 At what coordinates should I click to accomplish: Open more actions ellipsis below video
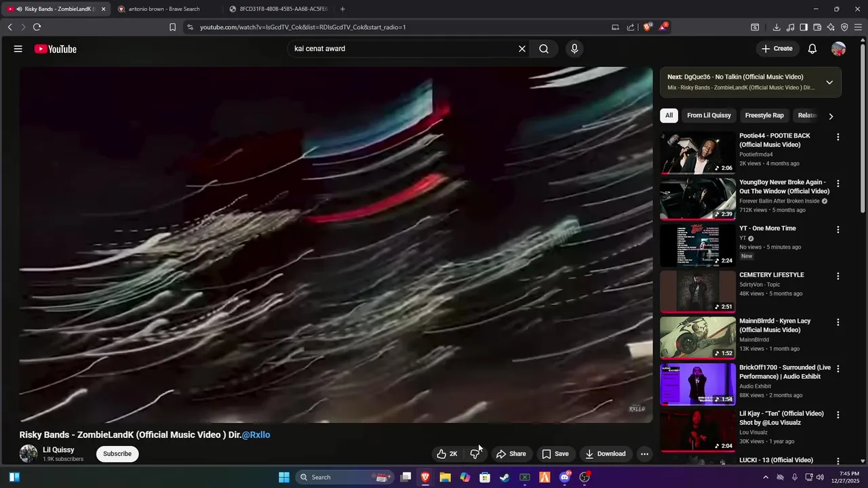pyautogui.click(x=645, y=454)
